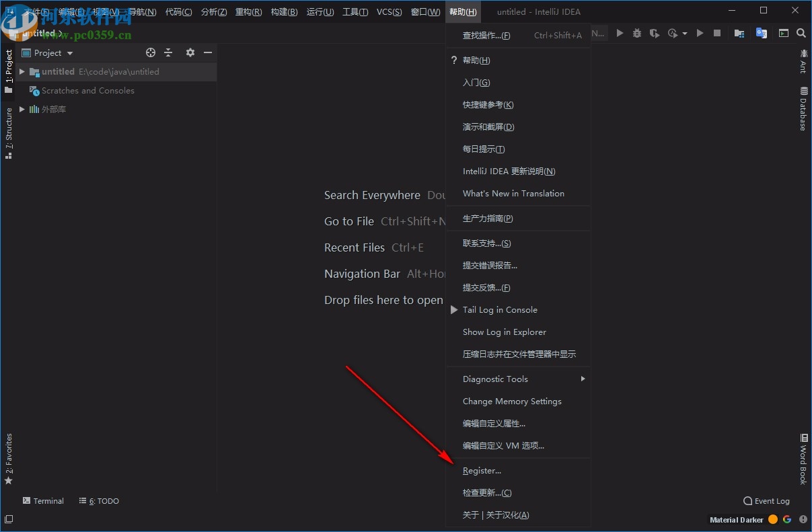This screenshot has width=812, height=532.
Task: Open the Project view dropdown
Action: tap(54, 52)
